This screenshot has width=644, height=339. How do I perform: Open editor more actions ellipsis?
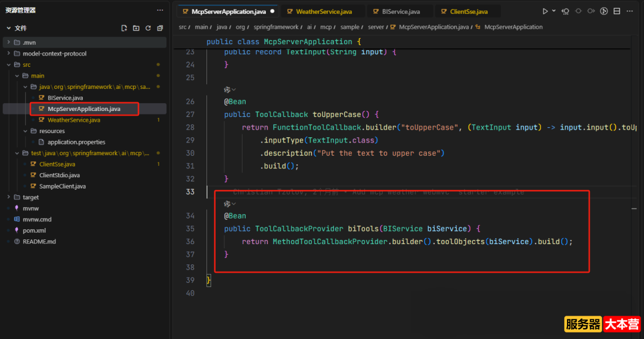[x=630, y=11]
